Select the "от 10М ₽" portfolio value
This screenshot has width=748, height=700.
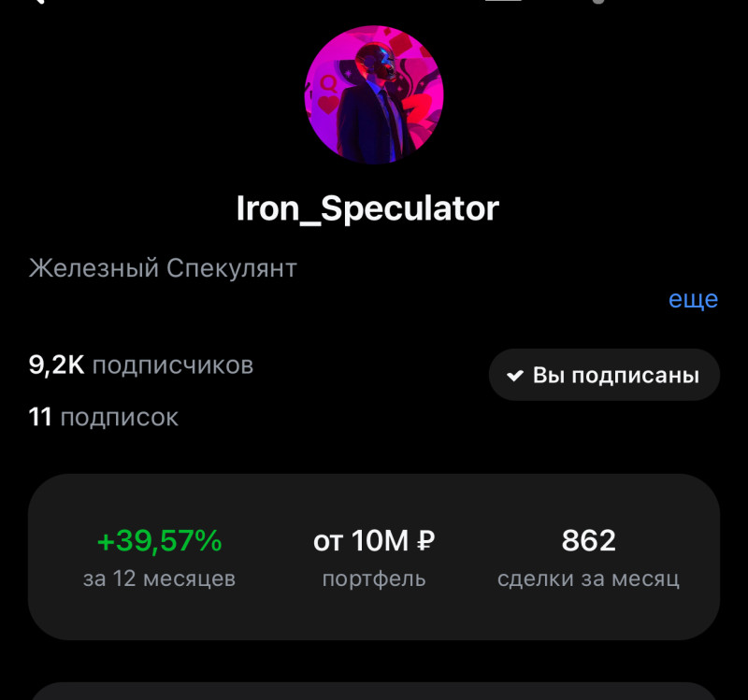click(x=373, y=540)
